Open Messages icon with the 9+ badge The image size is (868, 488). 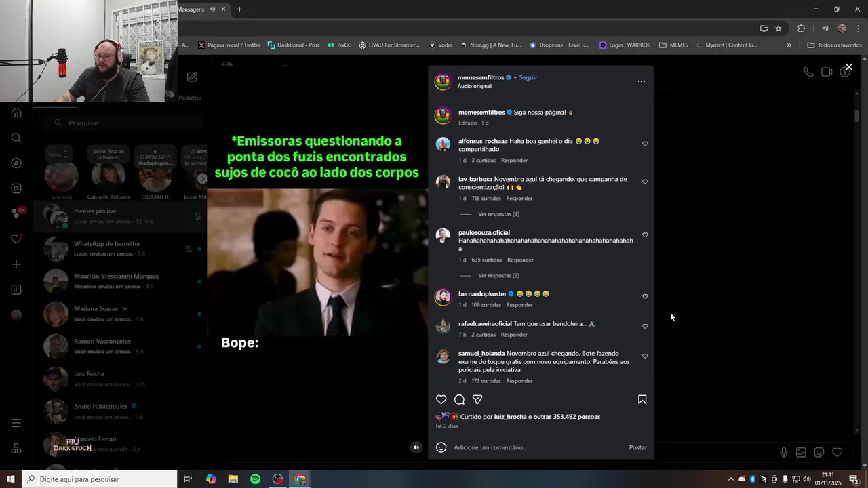tap(18, 213)
